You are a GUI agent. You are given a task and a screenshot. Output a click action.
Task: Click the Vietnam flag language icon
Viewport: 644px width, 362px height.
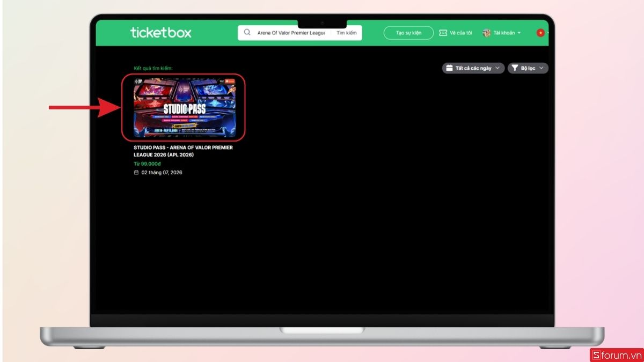pos(540,33)
